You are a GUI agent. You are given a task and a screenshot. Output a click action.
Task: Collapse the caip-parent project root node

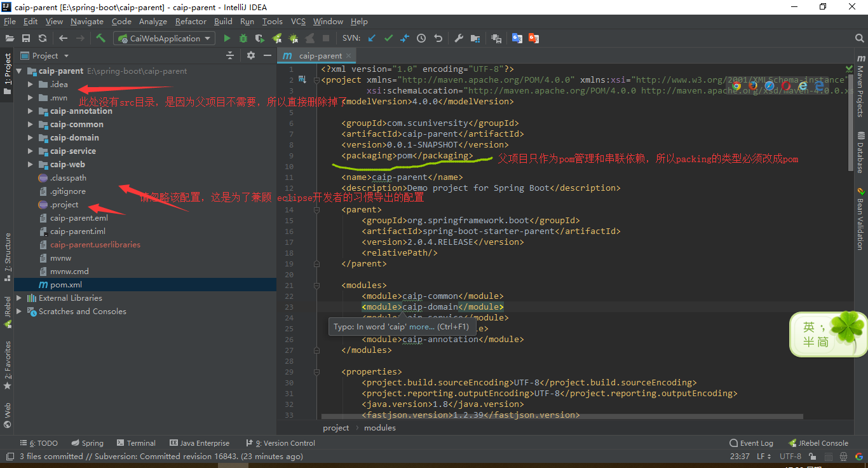pyautogui.click(x=19, y=71)
